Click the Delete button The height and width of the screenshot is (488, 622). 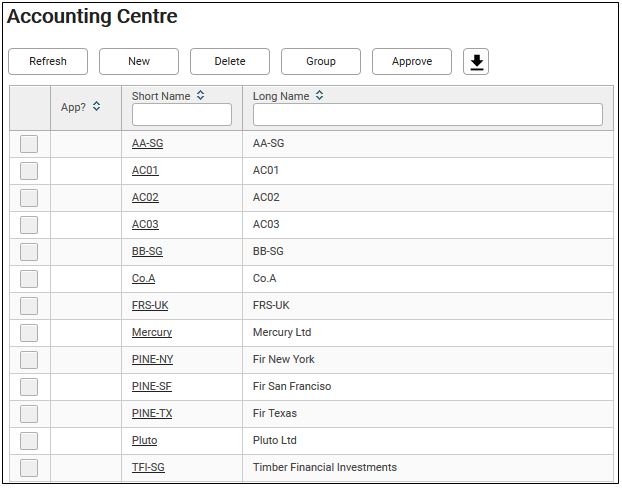tap(230, 62)
